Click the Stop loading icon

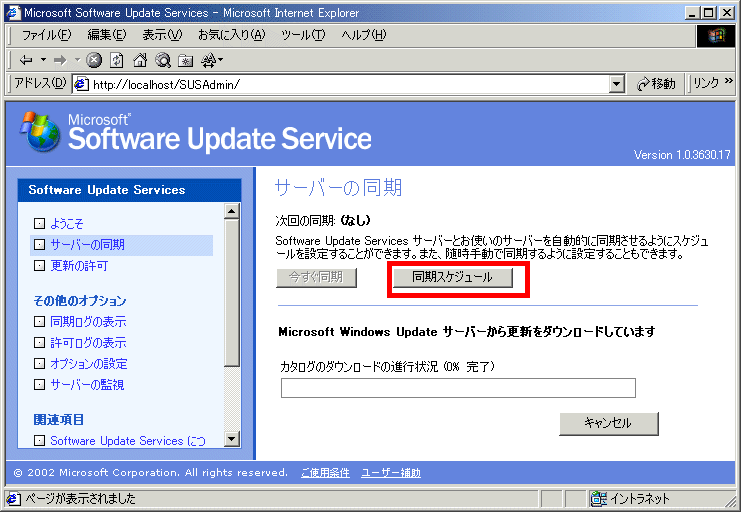point(94,60)
